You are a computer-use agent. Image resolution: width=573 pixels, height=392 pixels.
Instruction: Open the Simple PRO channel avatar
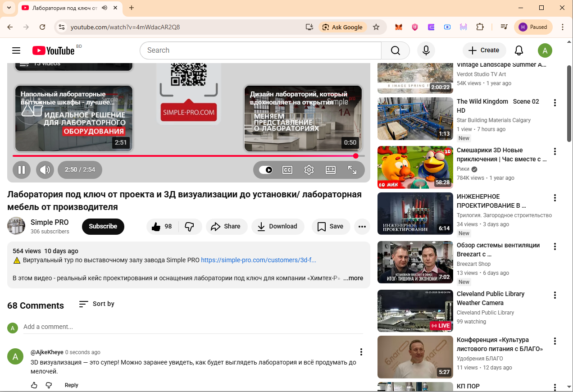point(16,226)
